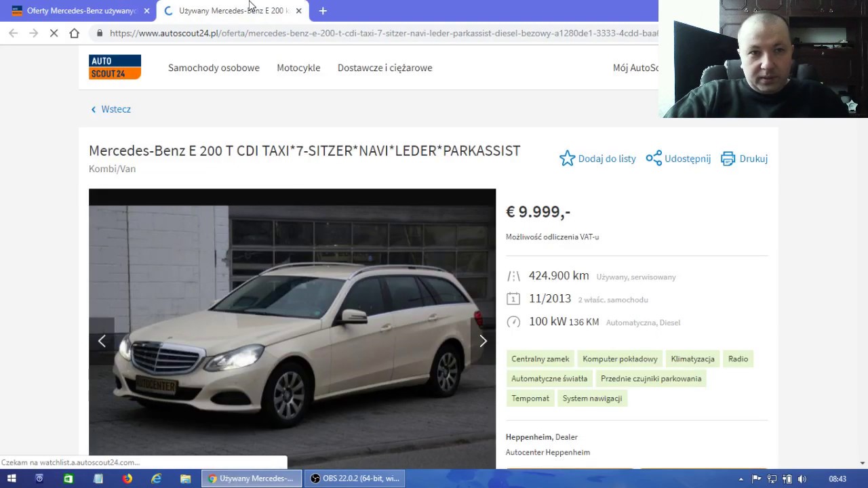Image resolution: width=868 pixels, height=488 pixels.
Task: Click the share icon
Action: pos(654,159)
